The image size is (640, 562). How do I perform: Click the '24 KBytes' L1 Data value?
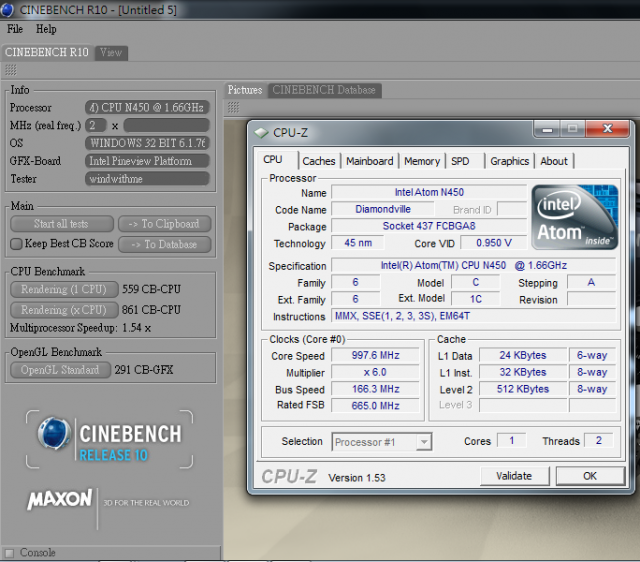pyautogui.click(x=523, y=355)
